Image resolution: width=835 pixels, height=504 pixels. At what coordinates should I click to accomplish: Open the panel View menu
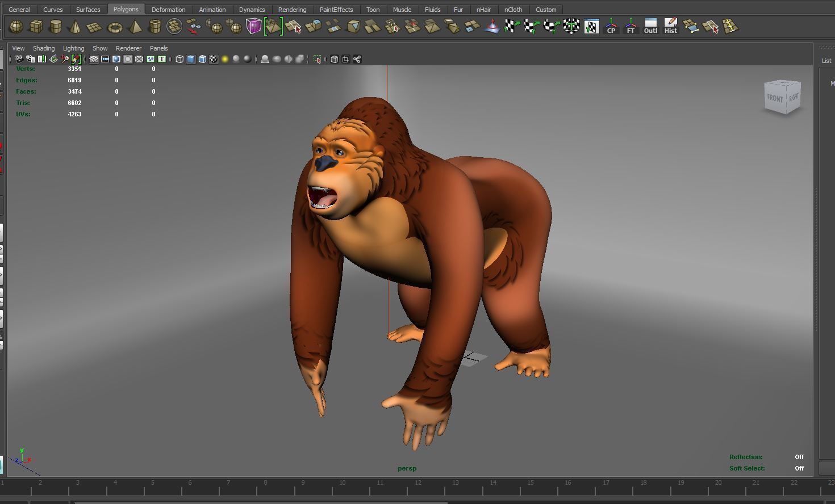(18, 48)
